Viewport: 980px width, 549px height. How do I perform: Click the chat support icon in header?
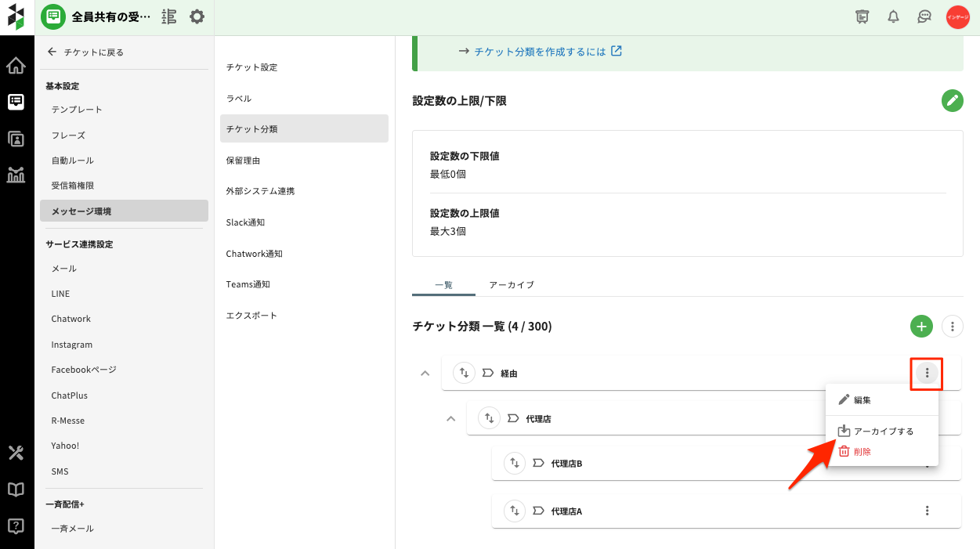(924, 17)
